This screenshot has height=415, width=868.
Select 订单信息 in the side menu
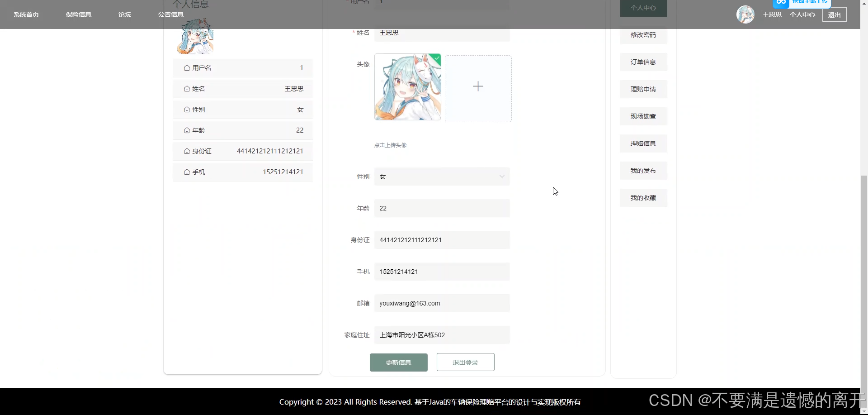click(643, 62)
